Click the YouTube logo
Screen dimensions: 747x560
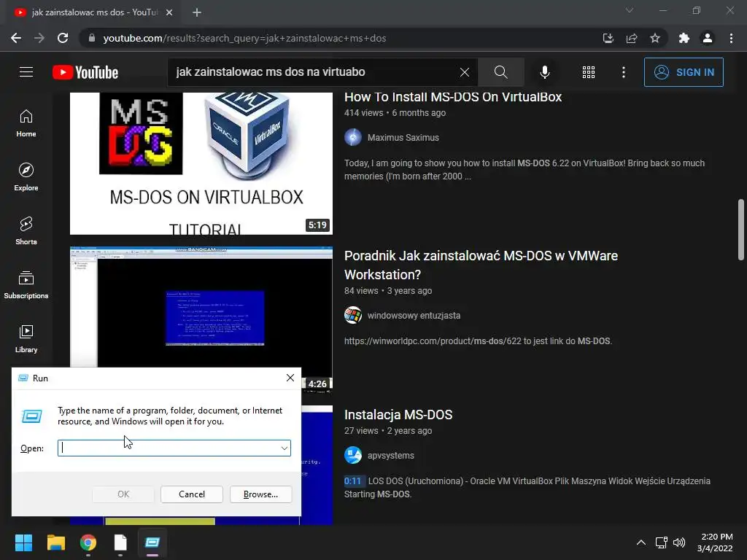click(85, 72)
